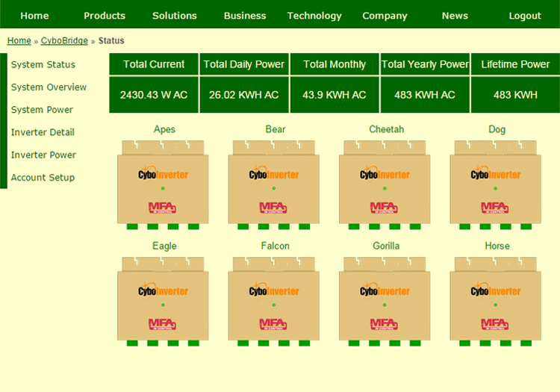Open the Home menu in top navigation
The width and height of the screenshot is (560, 392).
(x=34, y=16)
